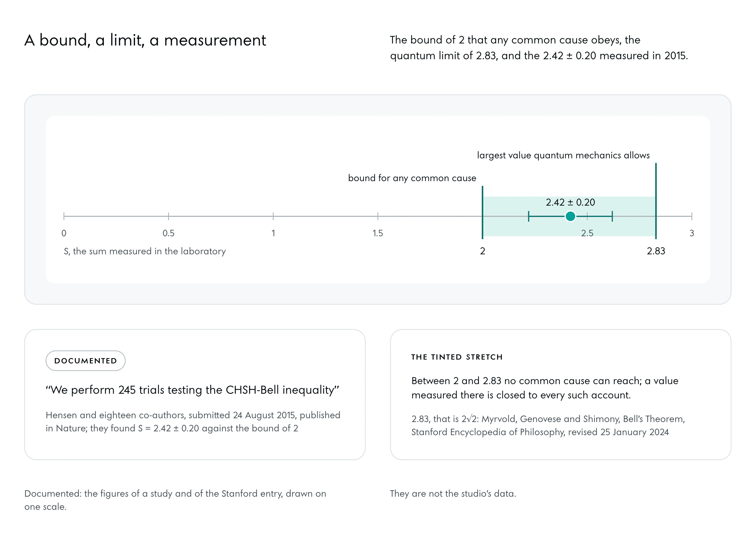
Task: Click the vertical teal line at the bound of 2
Action: [x=482, y=212]
